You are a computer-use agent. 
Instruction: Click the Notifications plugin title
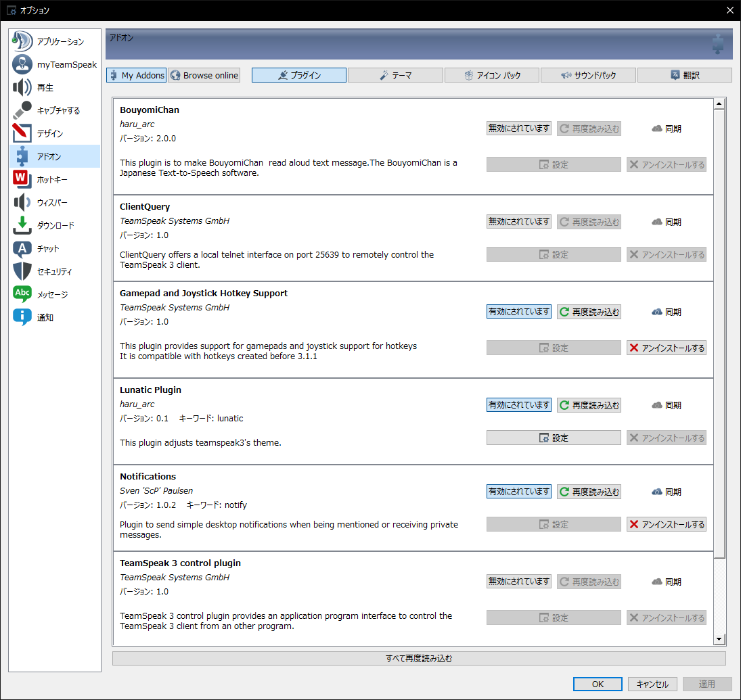pos(148,476)
